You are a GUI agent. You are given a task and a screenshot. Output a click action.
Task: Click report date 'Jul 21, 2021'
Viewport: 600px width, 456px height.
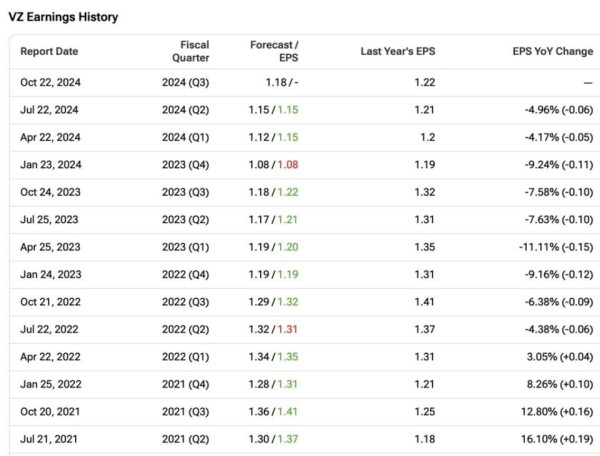click(x=49, y=439)
